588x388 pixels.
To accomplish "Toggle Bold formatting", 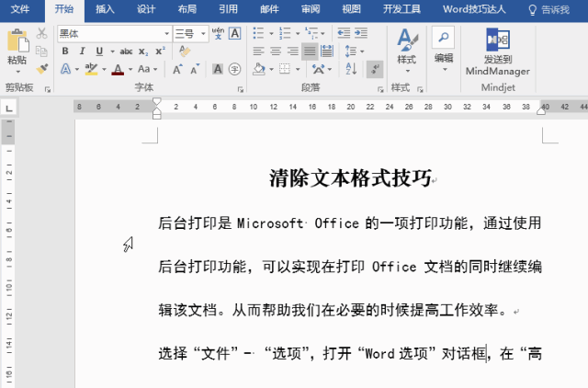I will 65,51.
